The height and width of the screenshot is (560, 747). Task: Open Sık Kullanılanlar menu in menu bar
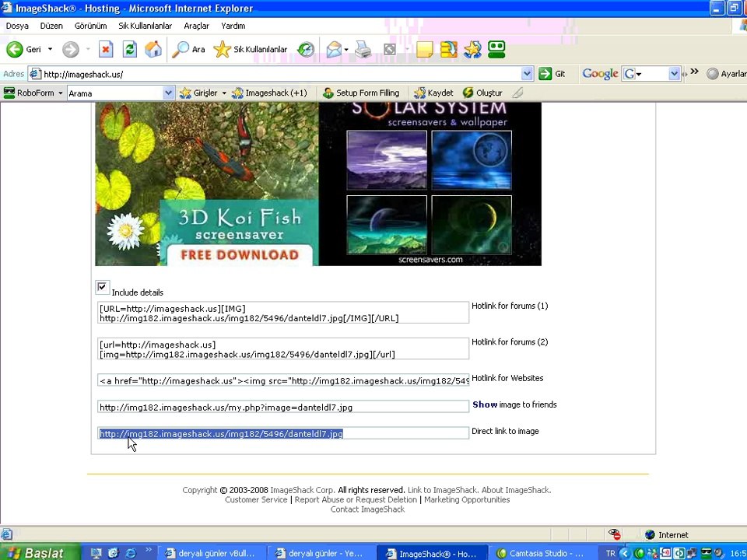[146, 26]
